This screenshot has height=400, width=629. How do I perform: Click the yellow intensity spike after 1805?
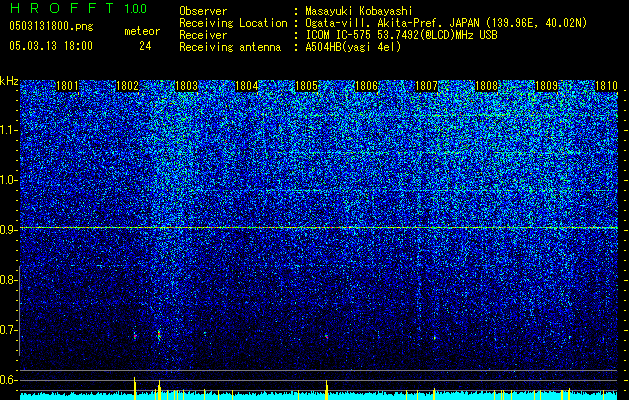pyautogui.click(x=327, y=390)
